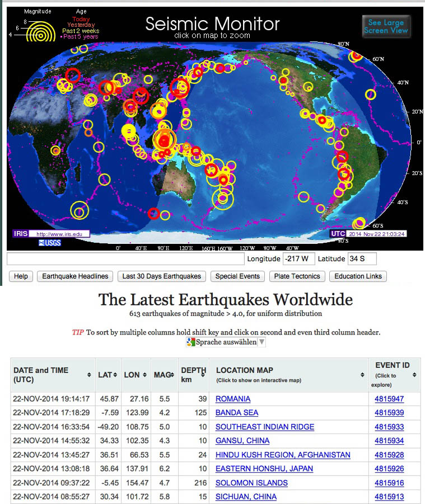Open the GANSU, CHINA location link
The image size is (425, 504).
[x=242, y=441]
